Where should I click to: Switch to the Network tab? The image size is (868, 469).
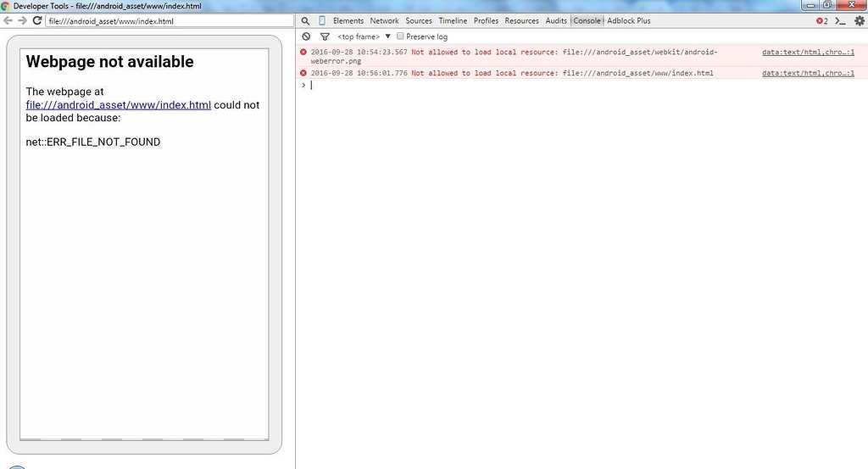[384, 20]
